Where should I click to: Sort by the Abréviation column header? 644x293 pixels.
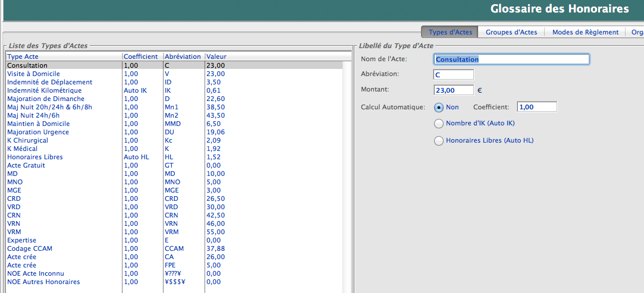[184, 56]
